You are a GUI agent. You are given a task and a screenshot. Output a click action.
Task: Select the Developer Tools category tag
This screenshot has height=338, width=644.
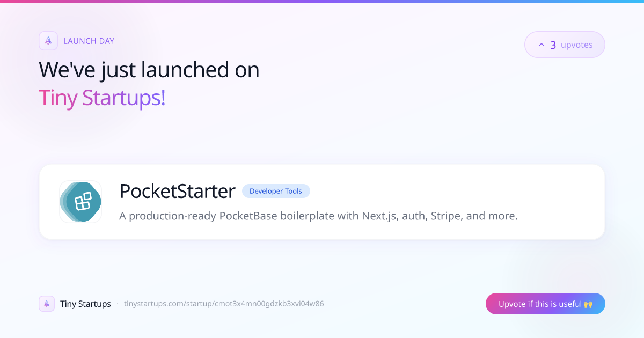pyautogui.click(x=276, y=191)
